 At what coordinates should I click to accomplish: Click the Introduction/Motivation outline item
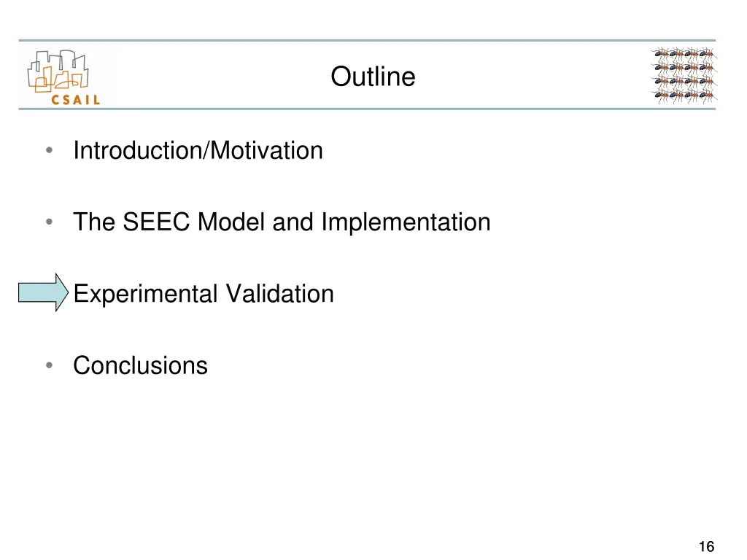pyautogui.click(x=198, y=150)
